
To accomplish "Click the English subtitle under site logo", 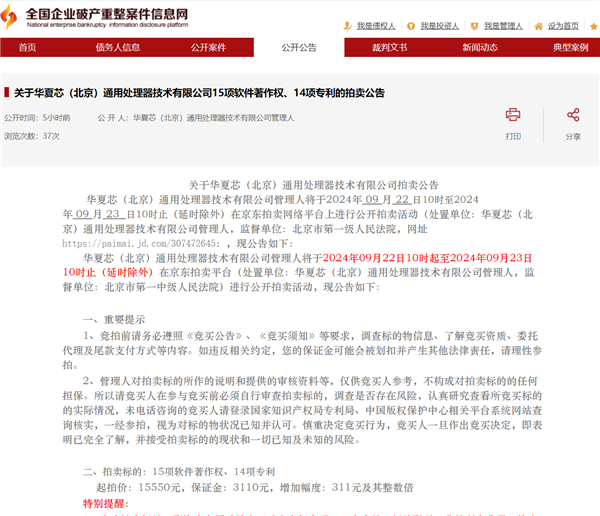I will coord(108,25).
